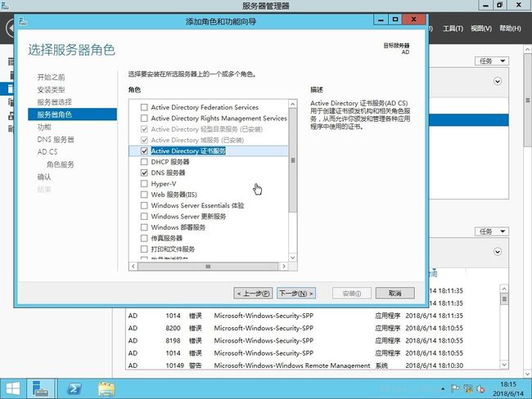Check Windows Server 更新服务 role
Image resolution: width=532 pixels, height=399 pixels.
(144, 217)
